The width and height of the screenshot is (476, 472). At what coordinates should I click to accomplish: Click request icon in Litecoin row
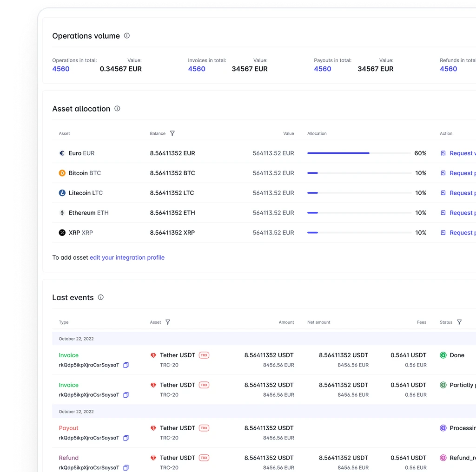443,193
